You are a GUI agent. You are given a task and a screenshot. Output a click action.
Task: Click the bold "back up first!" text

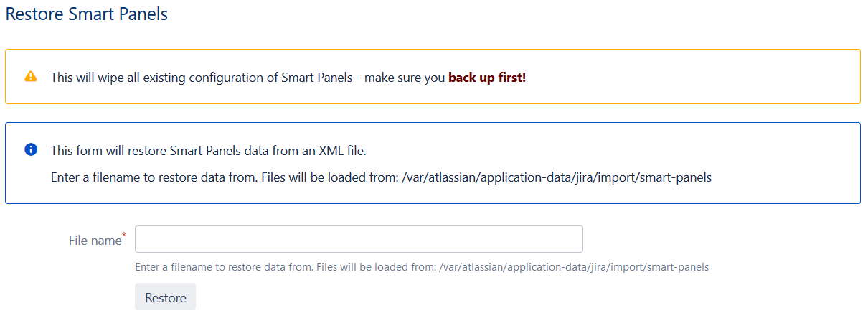(487, 78)
